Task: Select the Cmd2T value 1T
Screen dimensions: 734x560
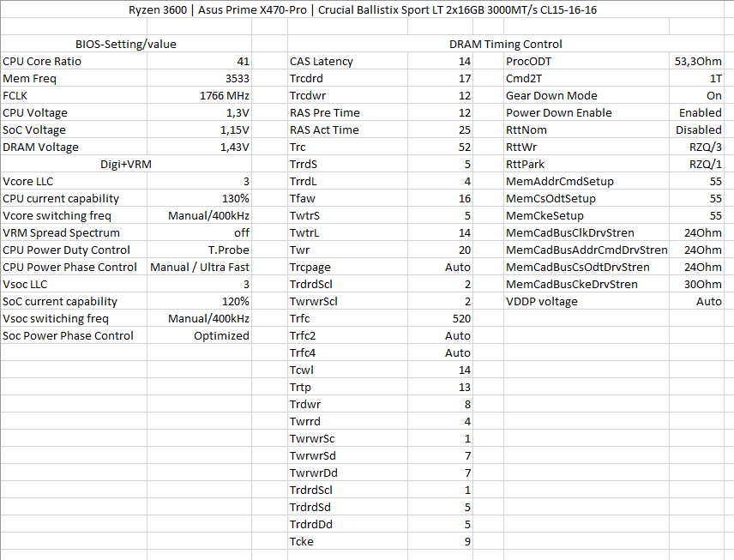Action: tap(696, 78)
